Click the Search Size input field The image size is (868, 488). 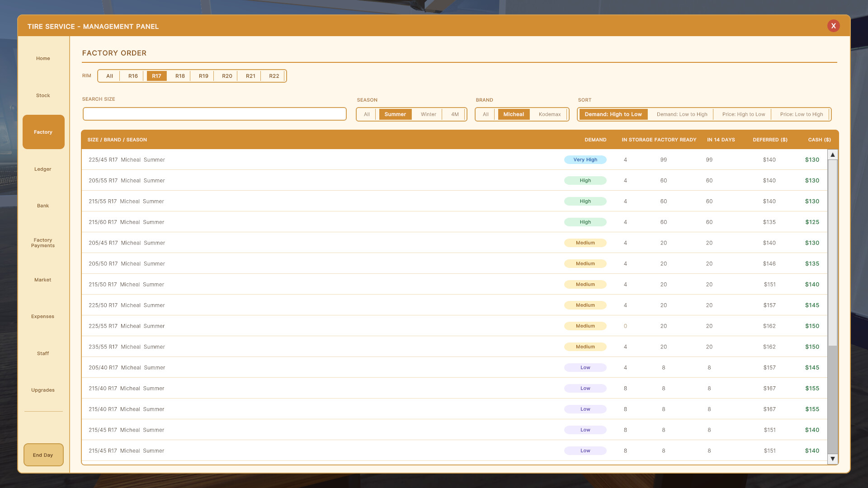coord(215,114)
